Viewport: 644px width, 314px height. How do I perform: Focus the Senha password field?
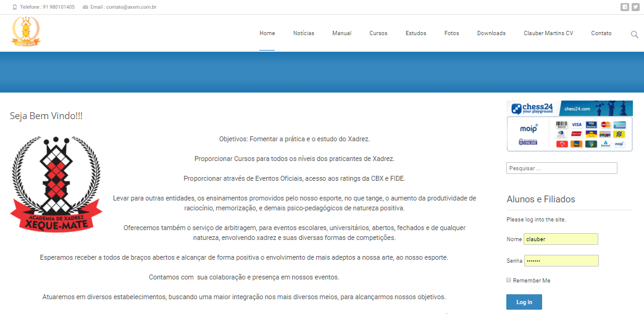tap(561, 260)
